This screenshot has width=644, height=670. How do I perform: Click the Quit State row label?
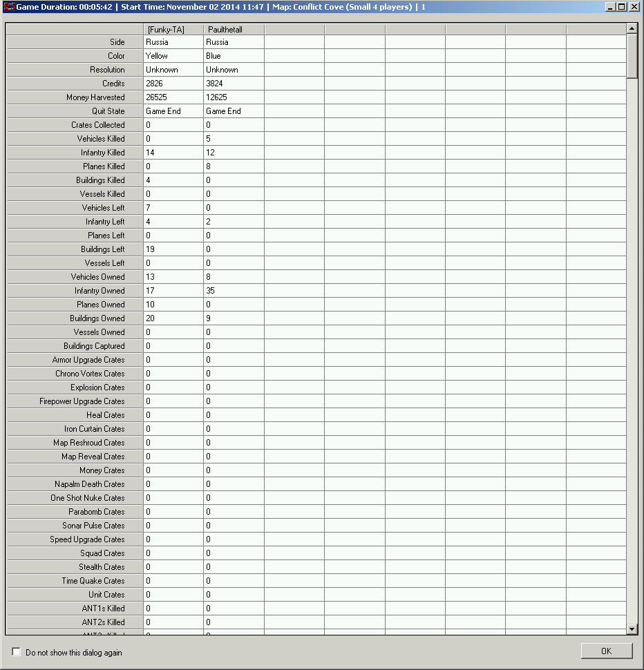(x=75, y=111)
